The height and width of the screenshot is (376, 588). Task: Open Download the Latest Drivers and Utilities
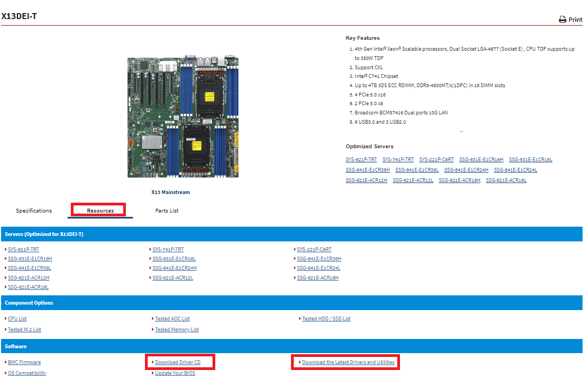pyautogui.click(x=348, y=362)
